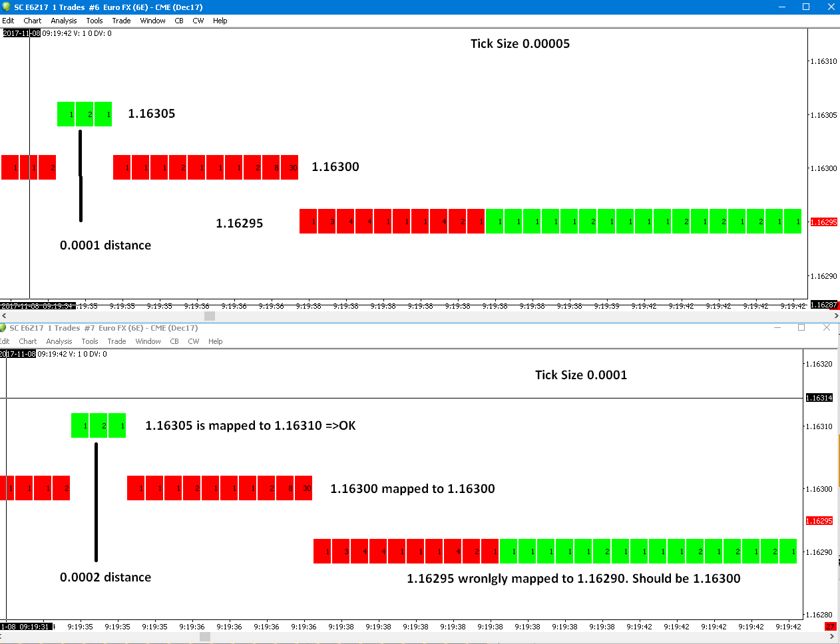Maximize the Trades #6 chart window
840x644 pixels.
806,7
